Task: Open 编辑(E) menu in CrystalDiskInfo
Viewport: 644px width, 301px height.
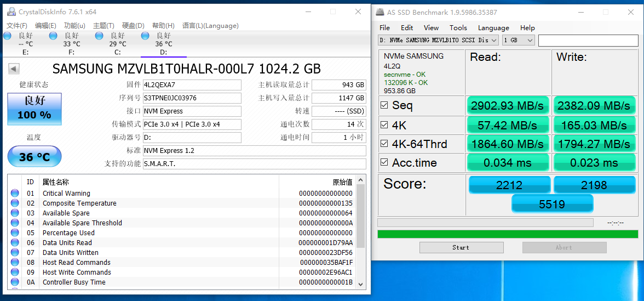Action: tap(45, 25)
